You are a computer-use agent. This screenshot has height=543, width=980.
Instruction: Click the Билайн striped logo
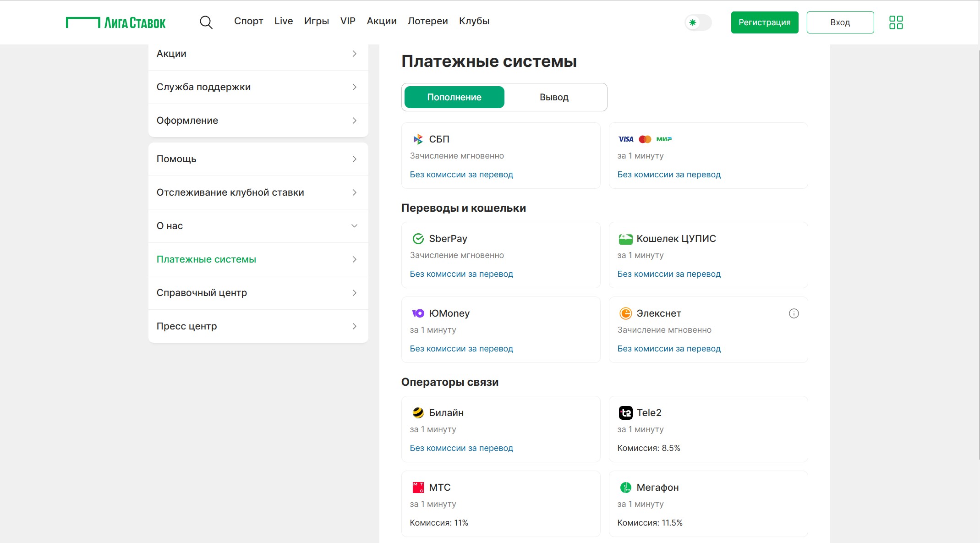pyautogui.click(x=418, y=413)
